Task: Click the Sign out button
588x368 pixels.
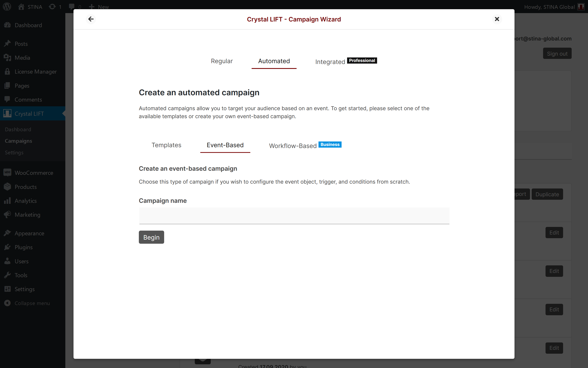Action: (x=557, y=53)
